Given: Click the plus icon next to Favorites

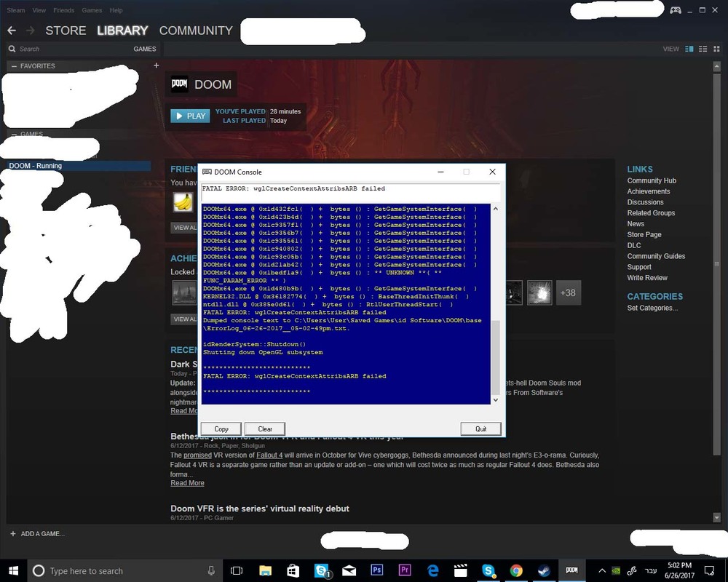Looking at the screenshot, I should pyautogui.click(x=156, y=65).
